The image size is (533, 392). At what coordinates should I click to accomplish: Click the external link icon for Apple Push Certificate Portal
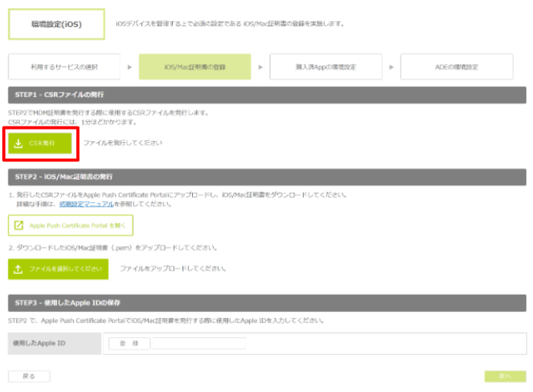[19, 225]
